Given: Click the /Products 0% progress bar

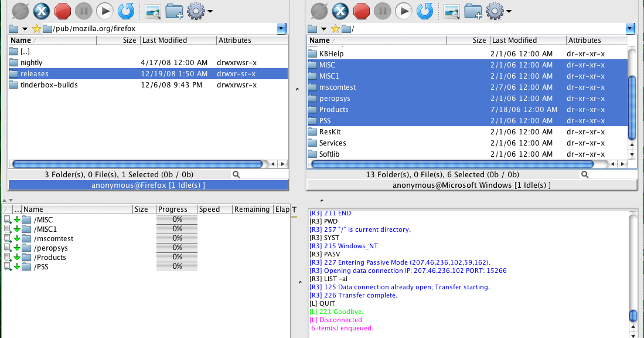Looking at the screenshot, I should click(177, 257).
